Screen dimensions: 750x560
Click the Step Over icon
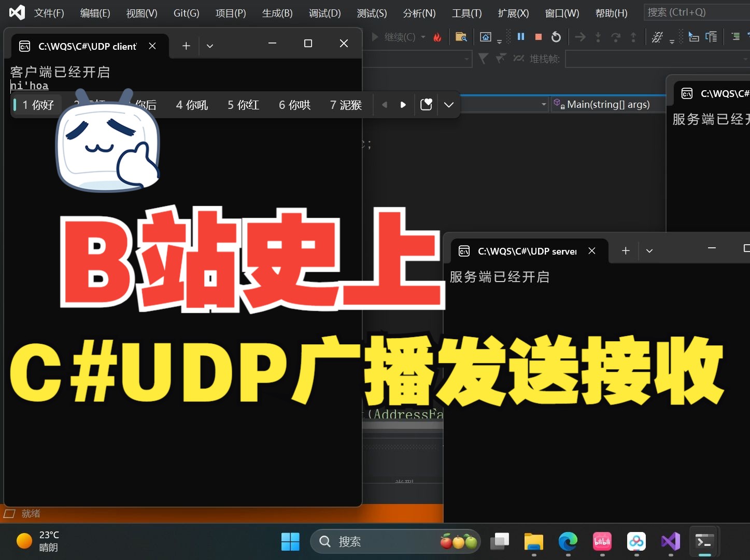616,37
